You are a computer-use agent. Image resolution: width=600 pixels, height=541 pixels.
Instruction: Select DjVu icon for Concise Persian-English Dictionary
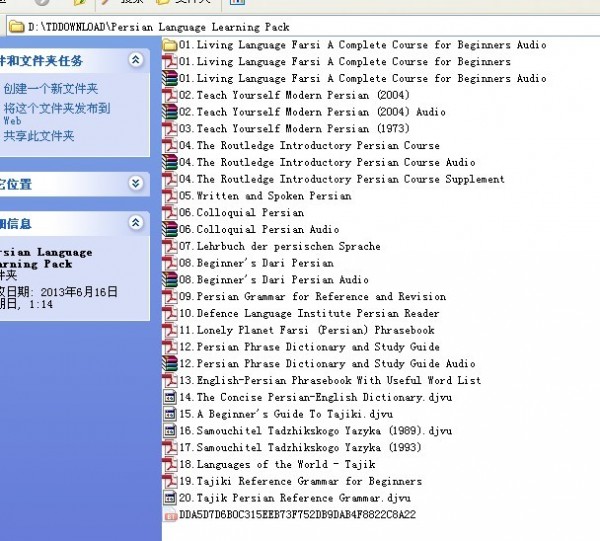click(x=170, y=398)
